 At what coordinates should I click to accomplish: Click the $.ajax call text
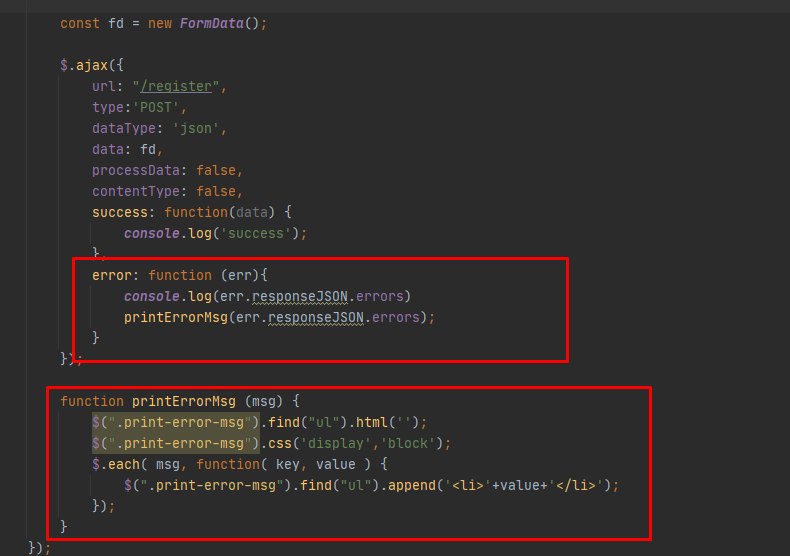(x=91, y=65)
